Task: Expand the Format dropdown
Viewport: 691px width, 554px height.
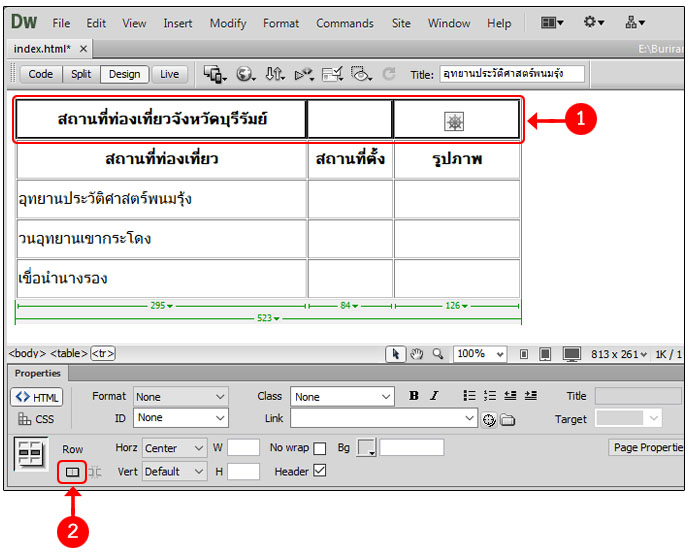Action: pos(180,397)
